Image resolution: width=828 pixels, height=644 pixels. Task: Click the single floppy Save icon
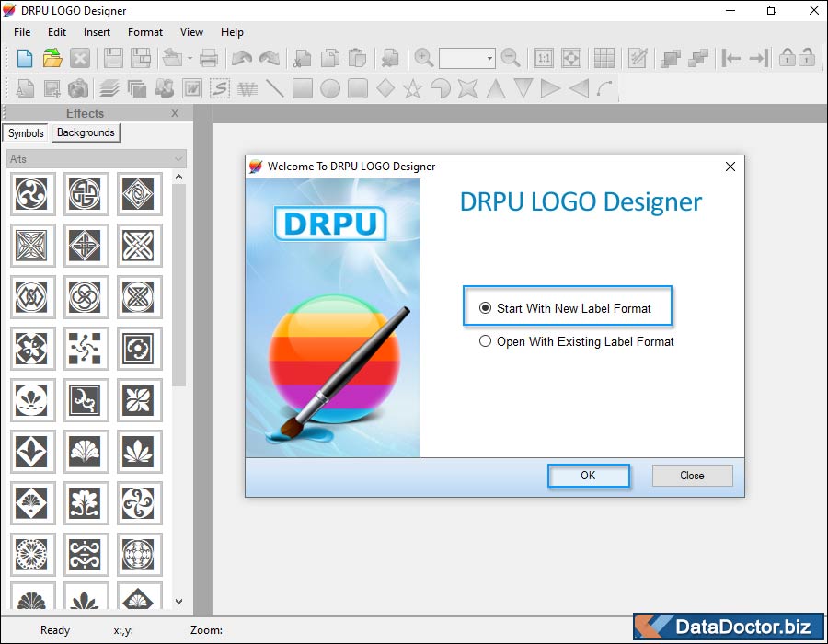click(113, 58)
